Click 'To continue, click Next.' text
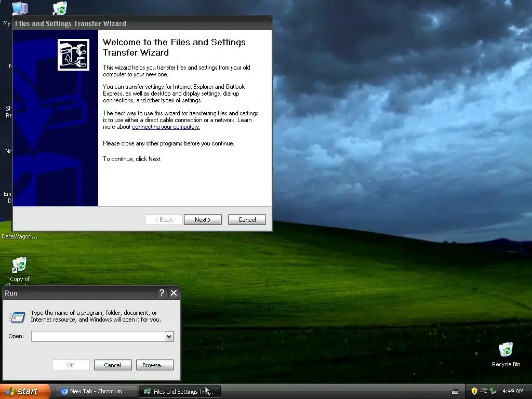 132,159
